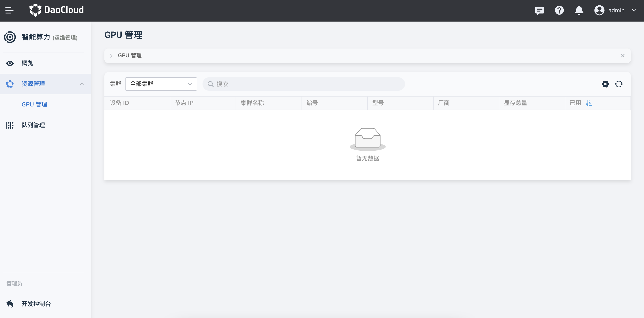
Task: Open the notification bell
Action: tap(579, 11)
